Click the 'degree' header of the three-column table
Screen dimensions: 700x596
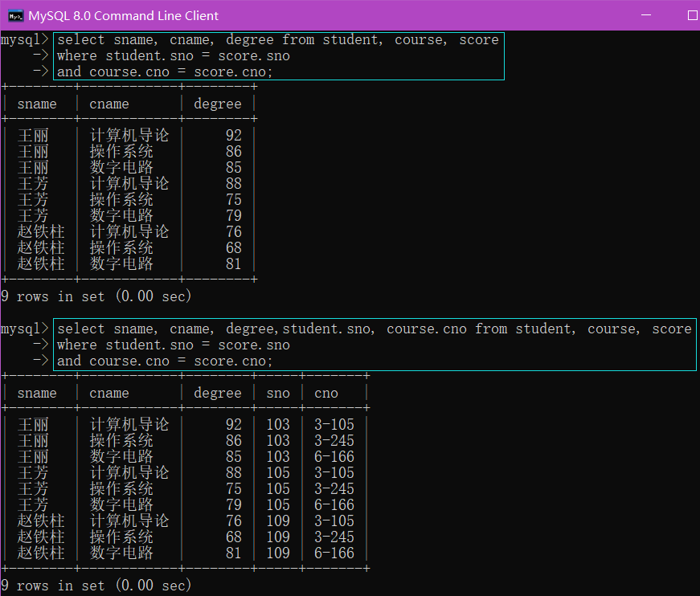(x=218, y=104)
